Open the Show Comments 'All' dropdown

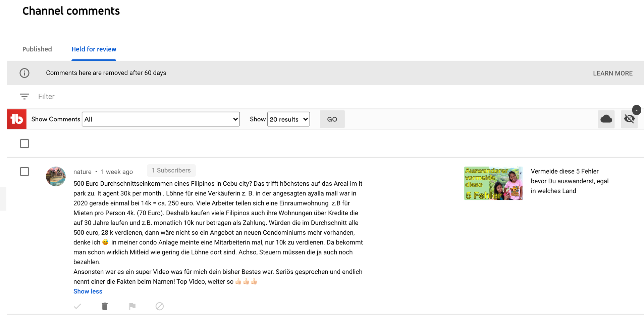pyautogui.click(x=161, y=119)
